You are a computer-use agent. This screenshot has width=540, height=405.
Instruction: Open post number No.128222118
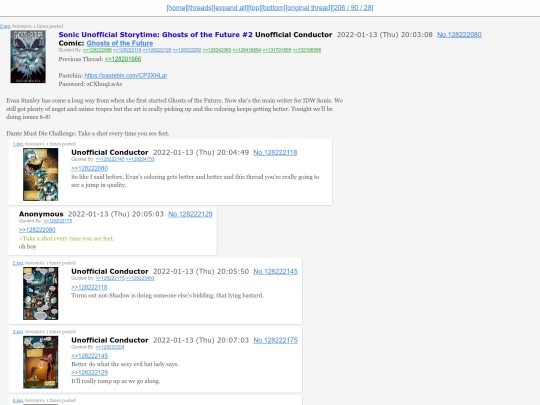tap(275, 153)
